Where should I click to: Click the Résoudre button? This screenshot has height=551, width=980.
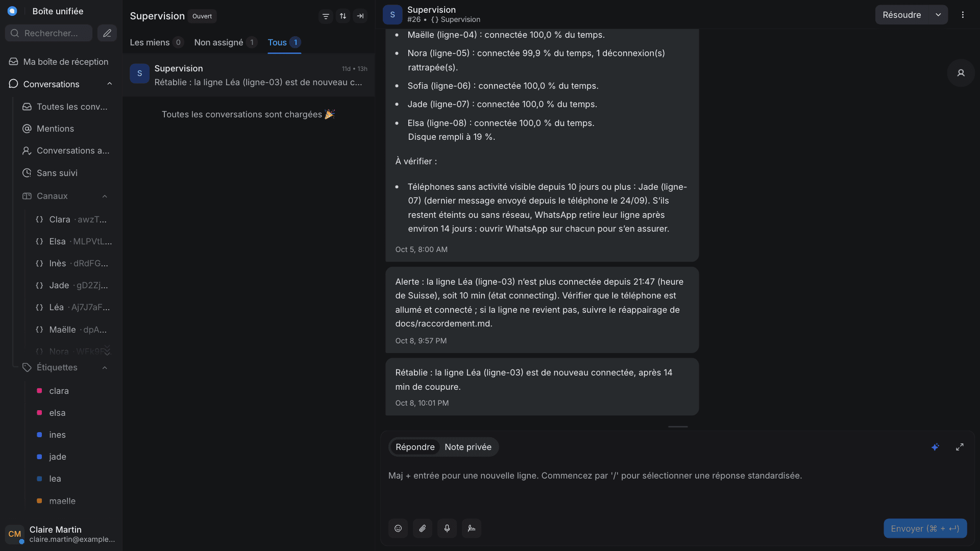click(x=902, y=15)
